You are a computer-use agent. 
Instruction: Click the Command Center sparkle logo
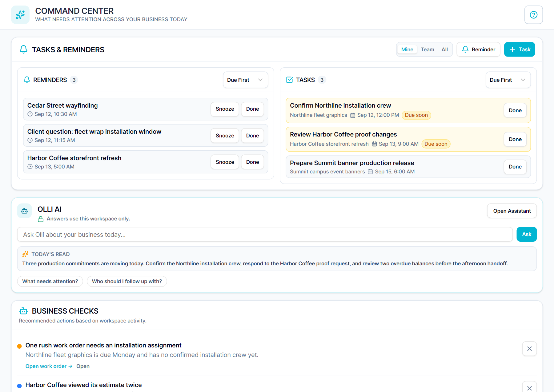20,15
